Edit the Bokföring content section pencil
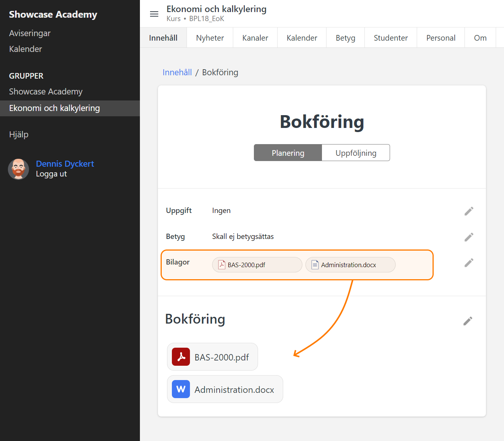The width and height of the screenshot is (504, 441). click(468, 321)
